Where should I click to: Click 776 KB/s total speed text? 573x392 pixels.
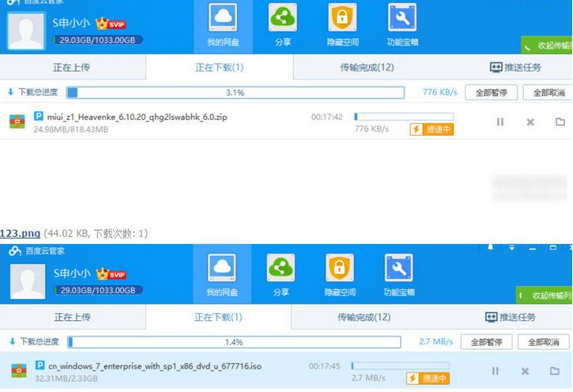(440, 92)
